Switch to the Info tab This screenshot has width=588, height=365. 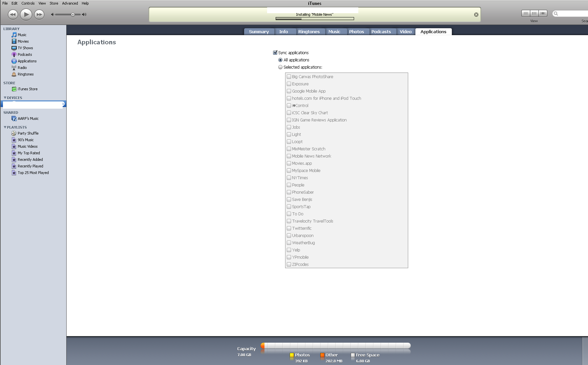[283, 32]
